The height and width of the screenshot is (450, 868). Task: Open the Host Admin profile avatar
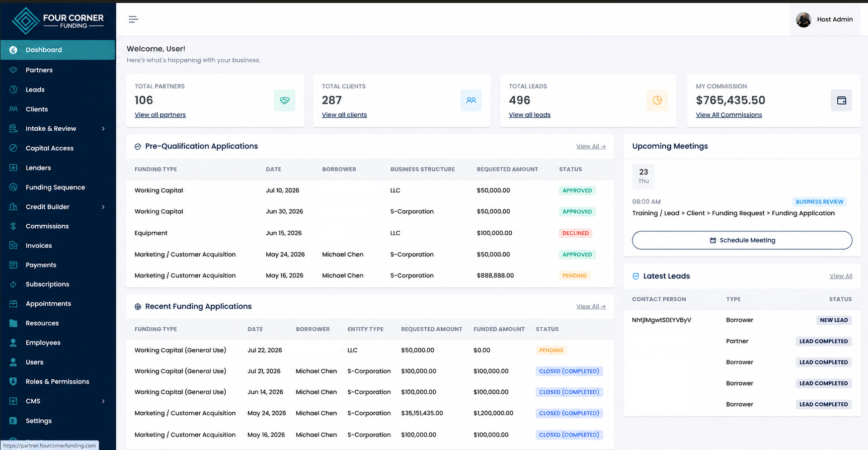(803, 19)
